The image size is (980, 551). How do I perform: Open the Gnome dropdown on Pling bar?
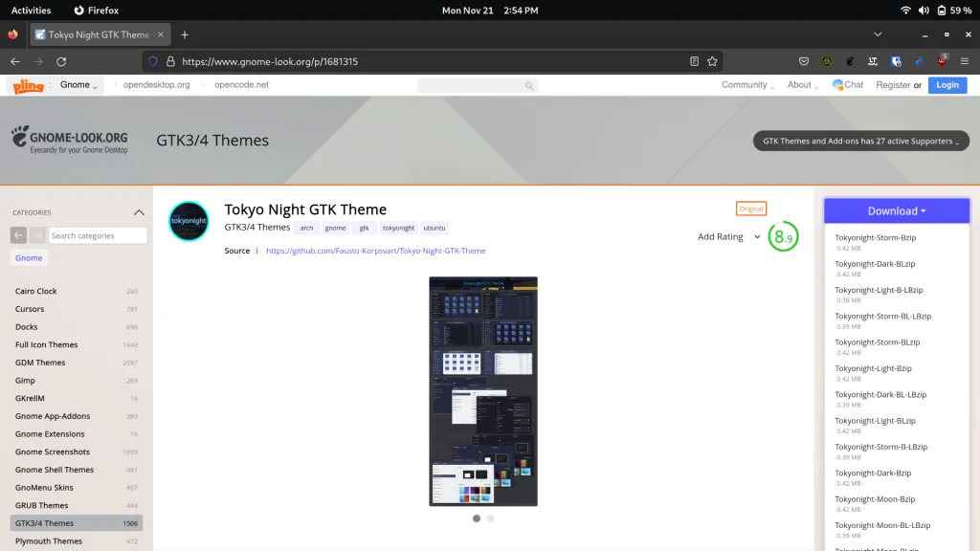[78, 85]
